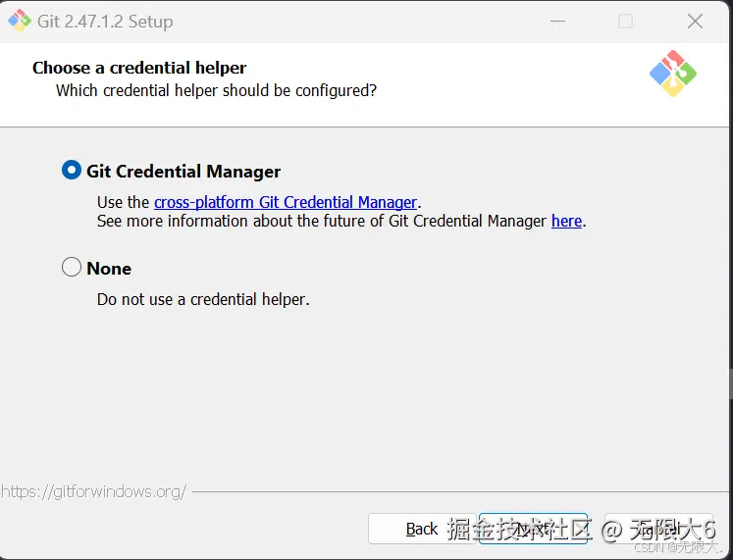The image size is (733, 560).
Task: Minimize the Git Setup window
Action: pos(557,21)
